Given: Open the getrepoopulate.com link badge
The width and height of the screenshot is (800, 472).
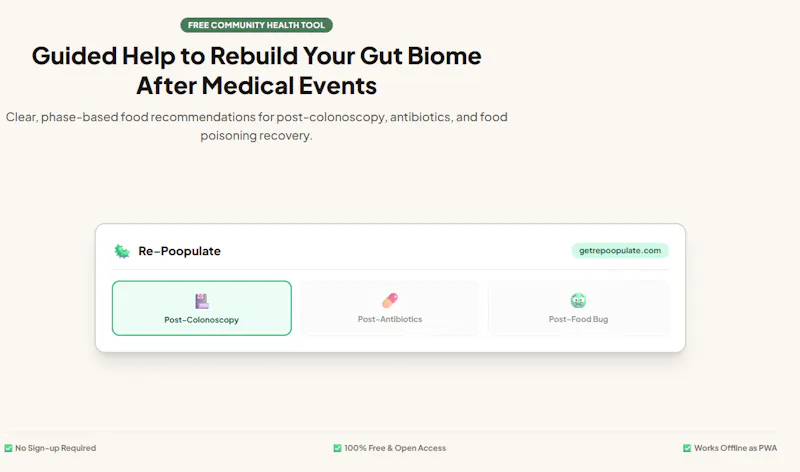Looking at the screenshot, I should point(620,251).
